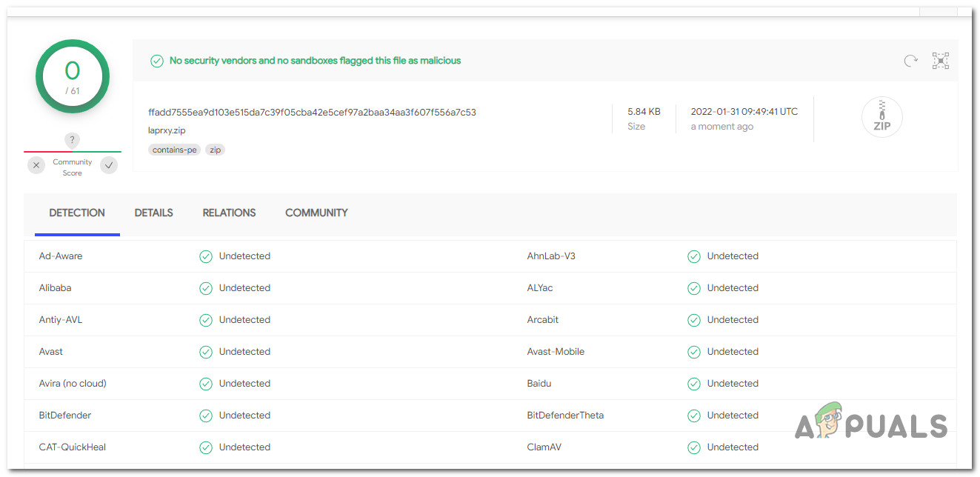
Task: Open the RELATIONS tab
Action: click(x=229, y=213)
